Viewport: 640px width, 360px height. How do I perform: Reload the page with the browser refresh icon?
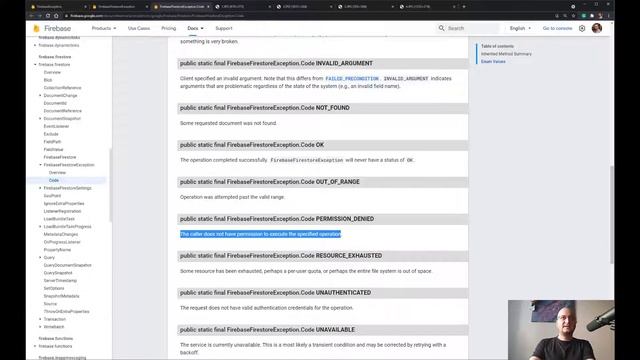click(48, 16)
